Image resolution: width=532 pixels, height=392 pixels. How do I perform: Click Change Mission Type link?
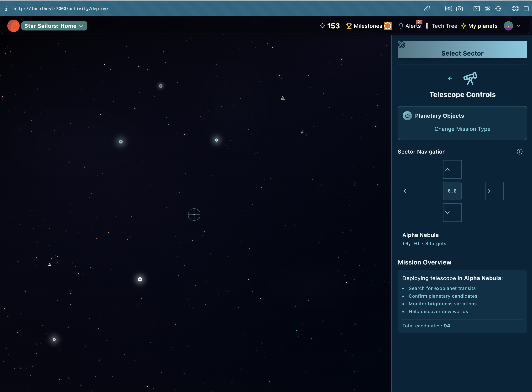(462, 129)
